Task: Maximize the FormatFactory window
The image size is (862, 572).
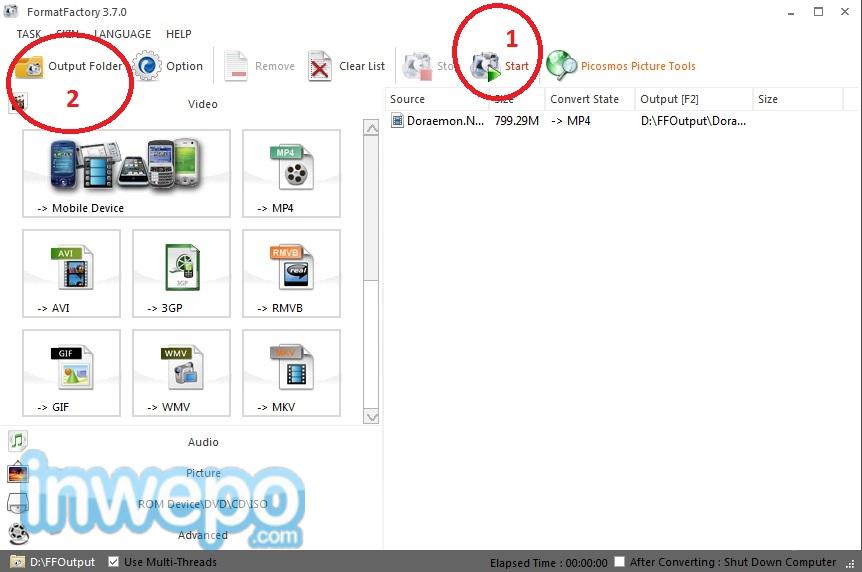Action: tap(819, 12)
